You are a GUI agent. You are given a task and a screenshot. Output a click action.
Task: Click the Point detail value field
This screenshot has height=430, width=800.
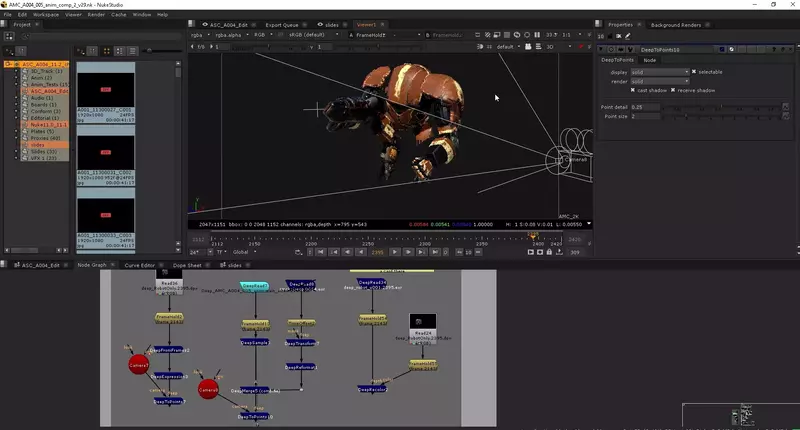pos(645,107)
